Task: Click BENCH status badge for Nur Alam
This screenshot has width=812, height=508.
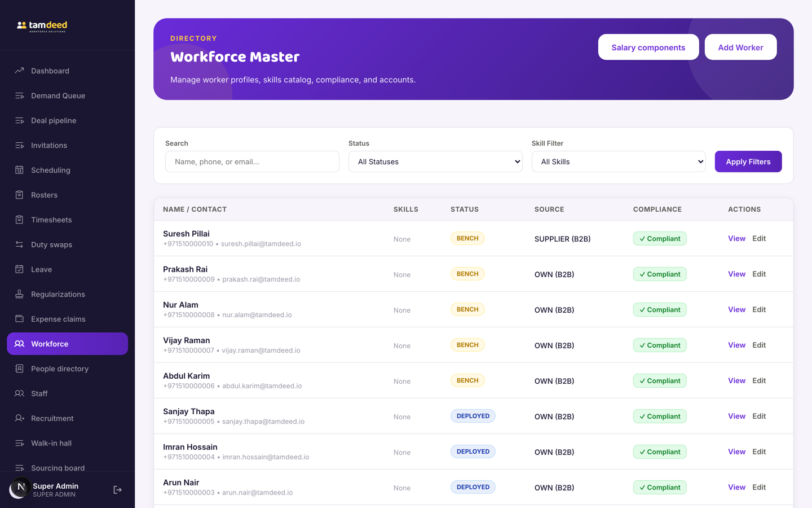Action: 467,309
